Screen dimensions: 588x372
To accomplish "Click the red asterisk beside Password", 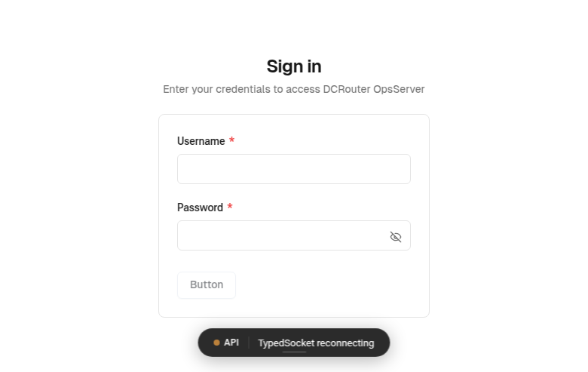I will point(230,208).
